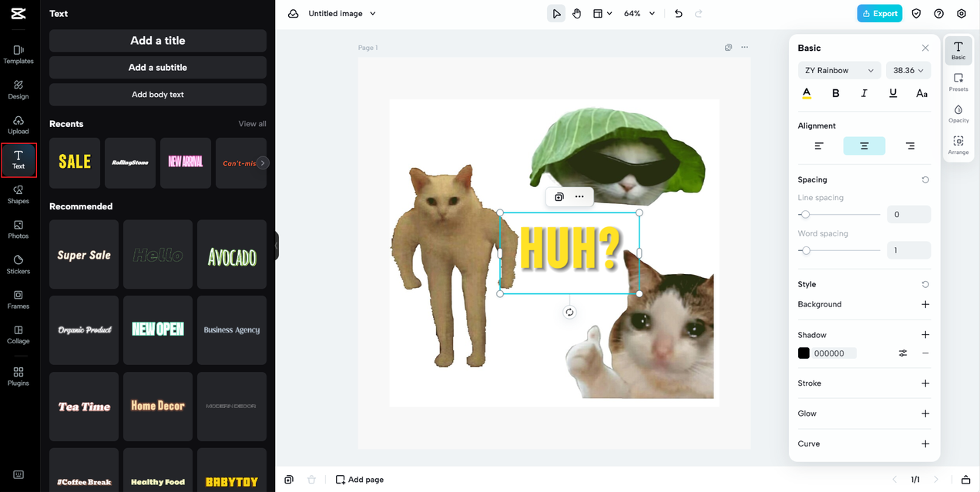Switch to the Opacity tab

tap(958, 114)
